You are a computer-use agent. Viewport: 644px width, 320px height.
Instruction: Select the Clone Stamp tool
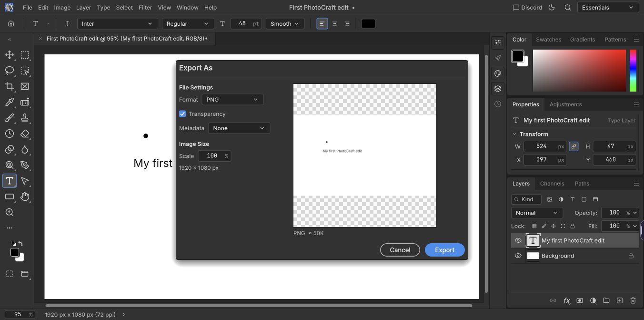tap(25, 118)
